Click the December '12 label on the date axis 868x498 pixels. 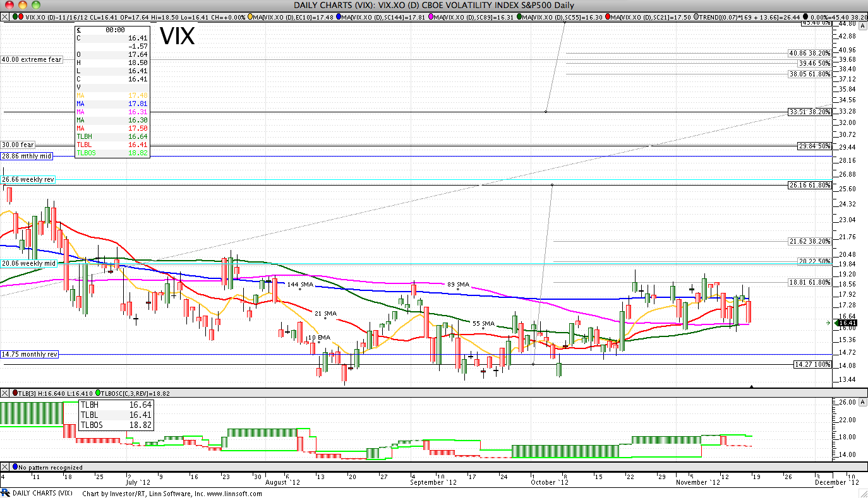tap(837, 482)
